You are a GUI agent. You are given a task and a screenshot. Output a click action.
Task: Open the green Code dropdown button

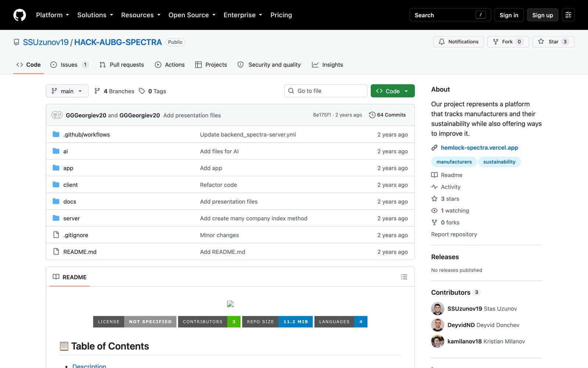click(392, 91)
